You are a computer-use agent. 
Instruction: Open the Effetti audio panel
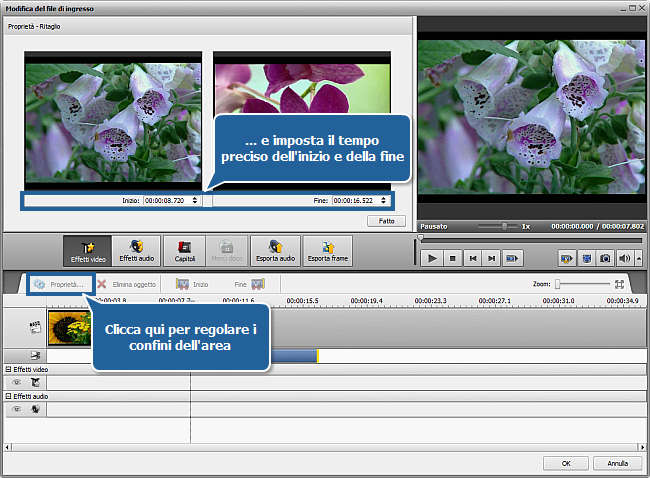136,250
